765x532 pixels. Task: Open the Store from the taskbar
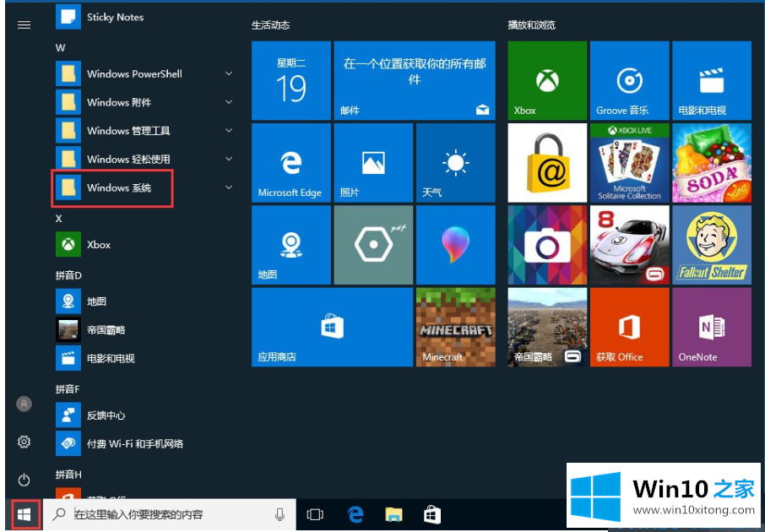point(432,514)
